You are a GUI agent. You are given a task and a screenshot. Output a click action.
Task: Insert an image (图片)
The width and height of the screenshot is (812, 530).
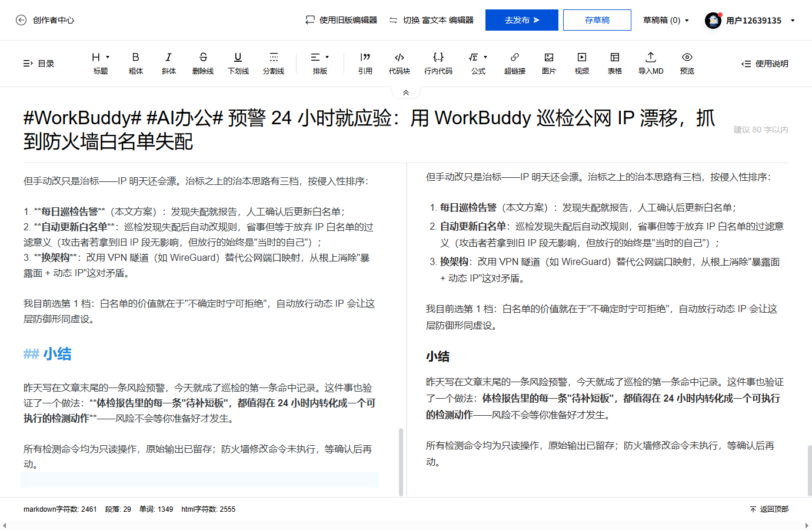pos(549,63)
